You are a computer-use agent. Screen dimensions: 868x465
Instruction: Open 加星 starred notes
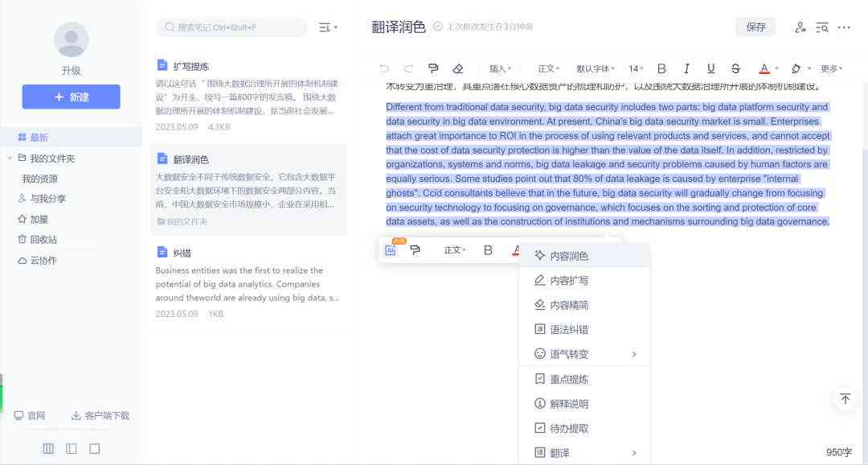click(x=33, y=220)
